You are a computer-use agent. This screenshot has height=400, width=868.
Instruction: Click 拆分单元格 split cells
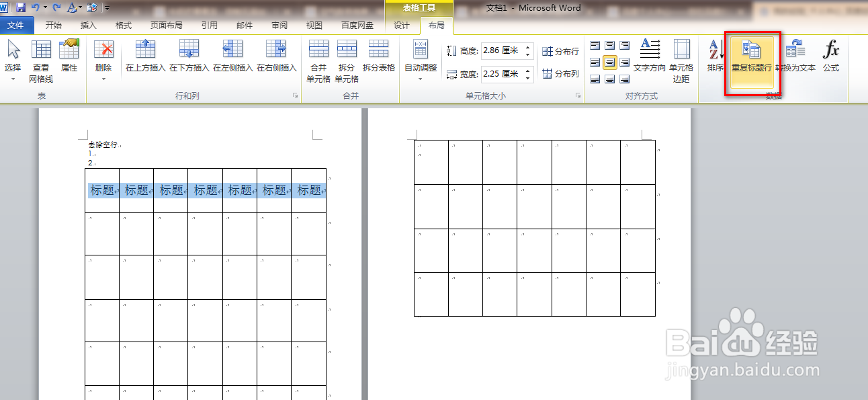point(347,61)
